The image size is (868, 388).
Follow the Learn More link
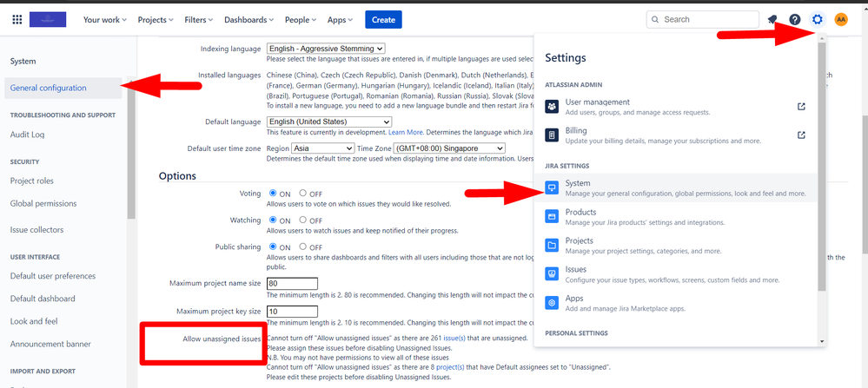pos(406,133)
